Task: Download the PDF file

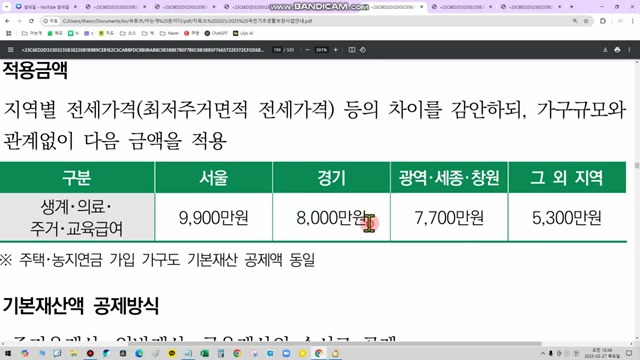Action: click(x=605, y=50)
